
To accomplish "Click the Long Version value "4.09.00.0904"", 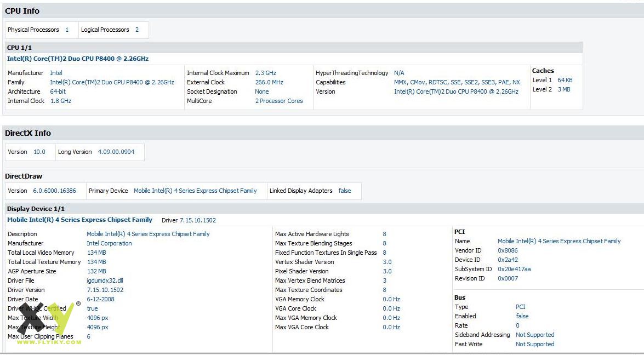I will coord(116,152).
